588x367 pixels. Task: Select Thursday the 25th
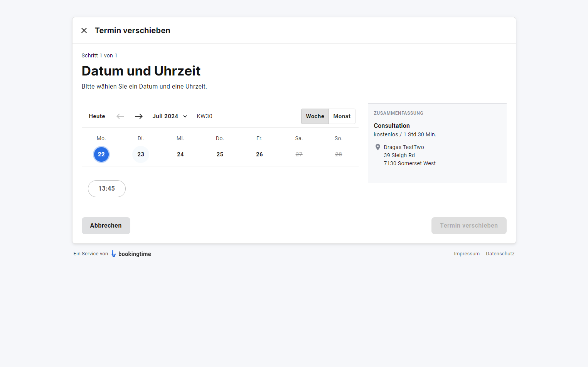pyautogui.click(x=220, y=154)
